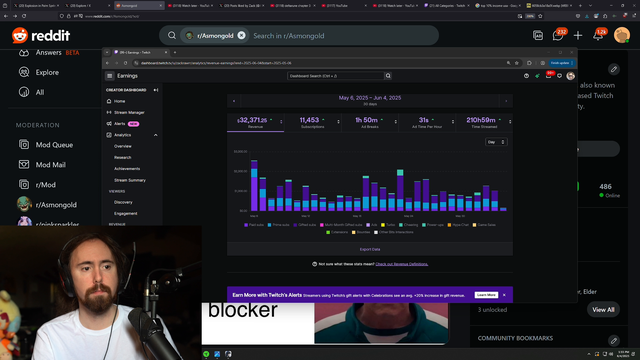
Task: Click the Dashboard Search magnifier button
Action: pyautogui.click(x=388, y=76)
